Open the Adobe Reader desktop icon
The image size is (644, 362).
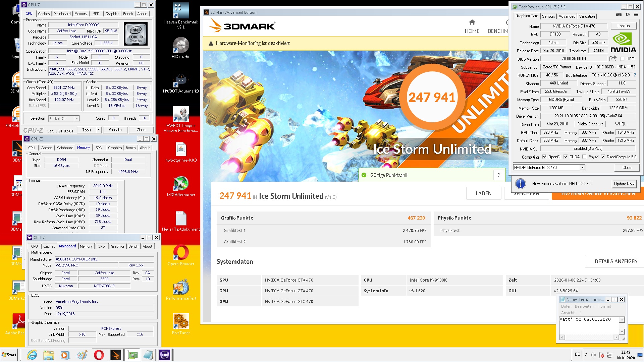(17, 324)
